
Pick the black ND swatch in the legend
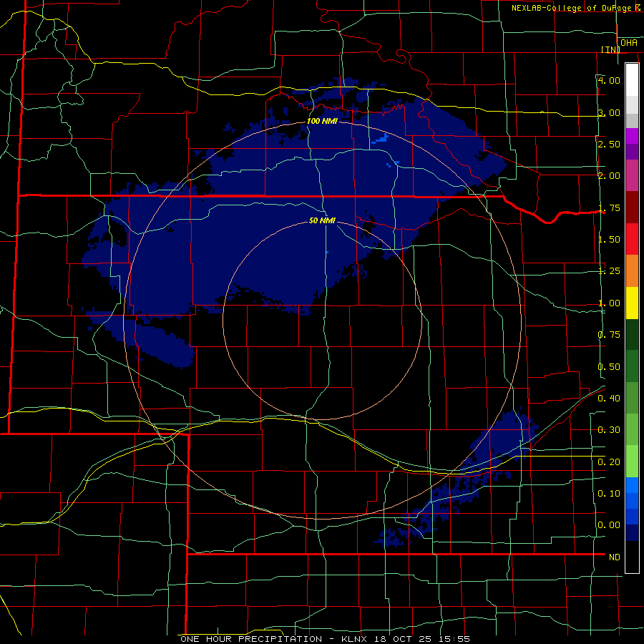tap(632, 557)
